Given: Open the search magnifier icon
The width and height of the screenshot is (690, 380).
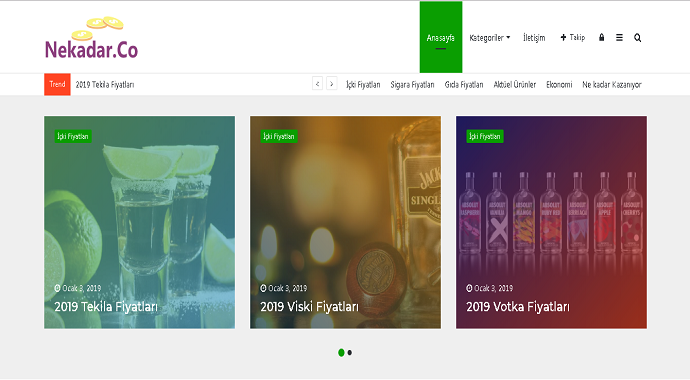Looking at the screenshot, I should coord(637,38).
